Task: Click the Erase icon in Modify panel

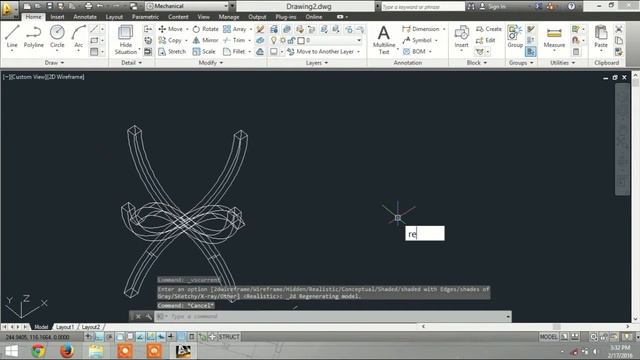Action: 260,29
